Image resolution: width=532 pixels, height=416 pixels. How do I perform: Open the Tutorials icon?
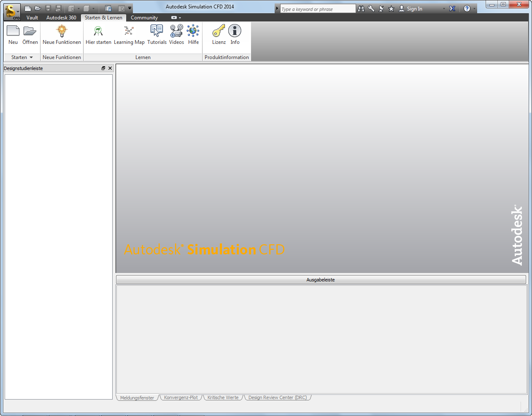pyautogui.click(x=157, y=31)
